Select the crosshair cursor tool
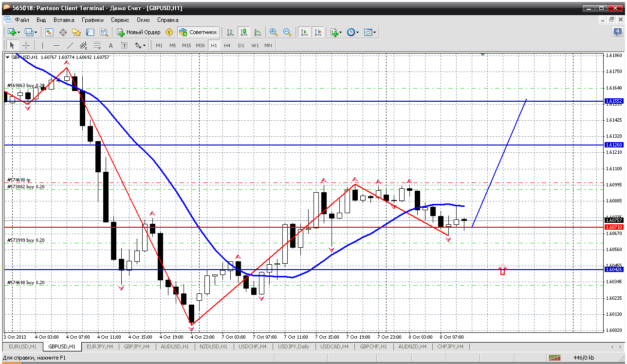 26,45
